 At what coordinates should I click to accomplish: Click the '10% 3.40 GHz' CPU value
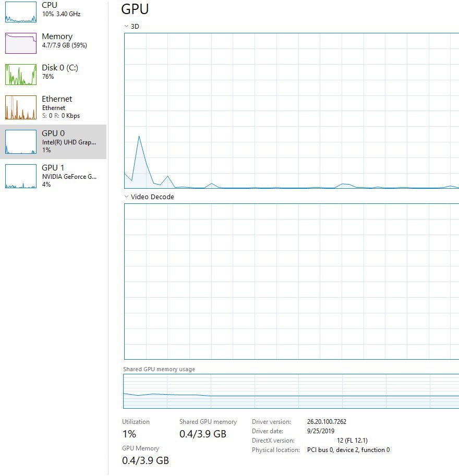click(x=62, y=14)
